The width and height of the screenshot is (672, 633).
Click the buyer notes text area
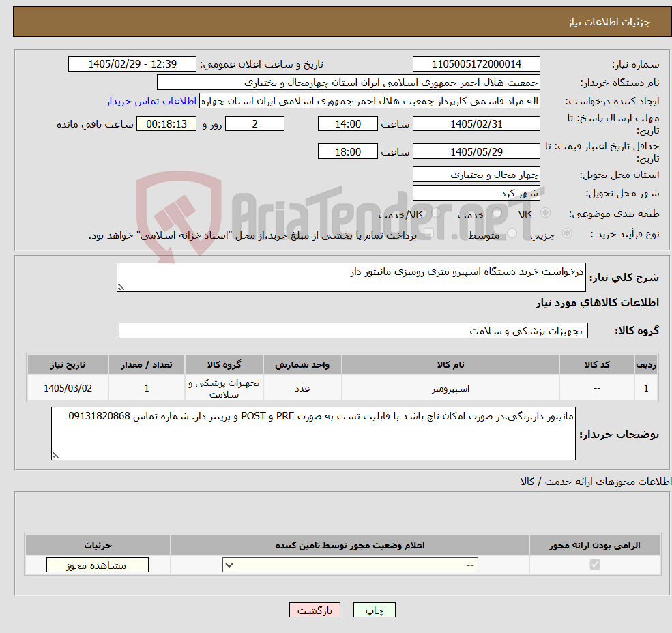pyautogui.click(x=313, y=433)
